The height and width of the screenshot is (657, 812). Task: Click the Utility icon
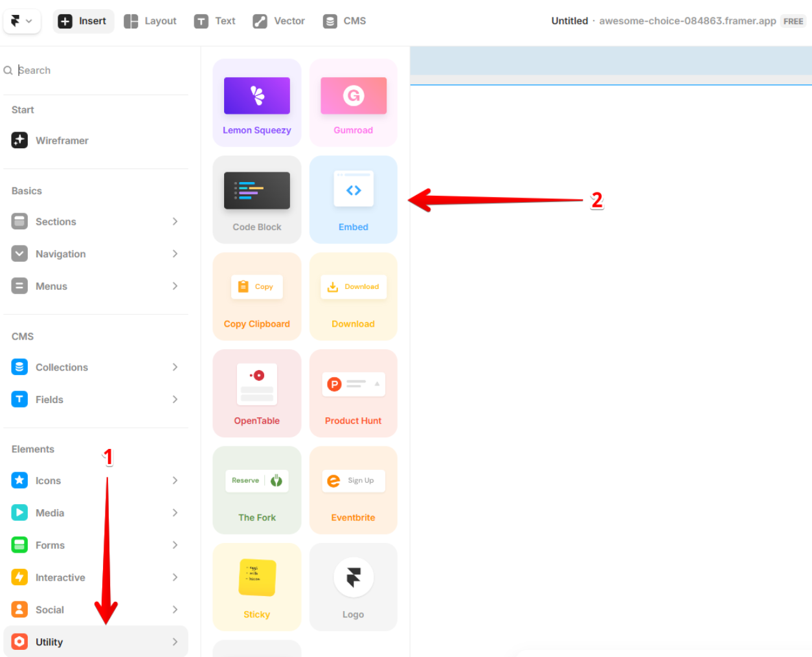tap(19, 641)
